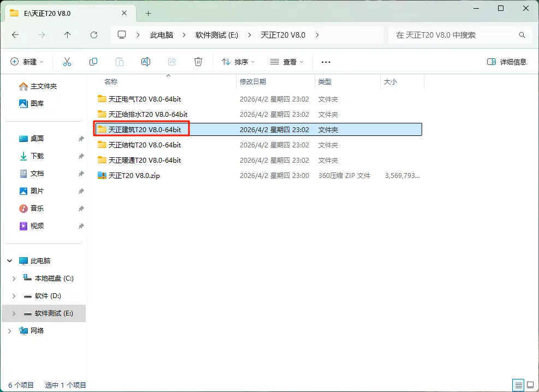Screen dimensions: 539x392
Task: Click the Rename icon in toolbar
Action: pos(146,62)
